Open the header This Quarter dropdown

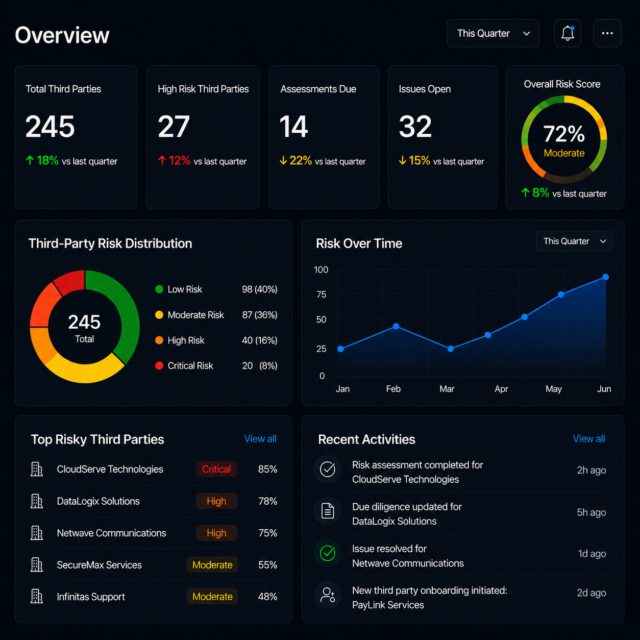click(x=493, y=33)
